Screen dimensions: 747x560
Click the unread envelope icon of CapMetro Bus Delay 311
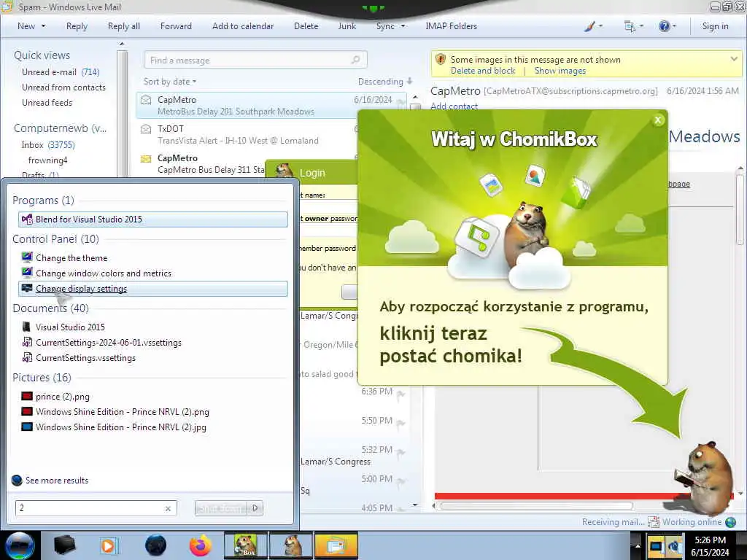pyautogui.click(x=146, y=158)
